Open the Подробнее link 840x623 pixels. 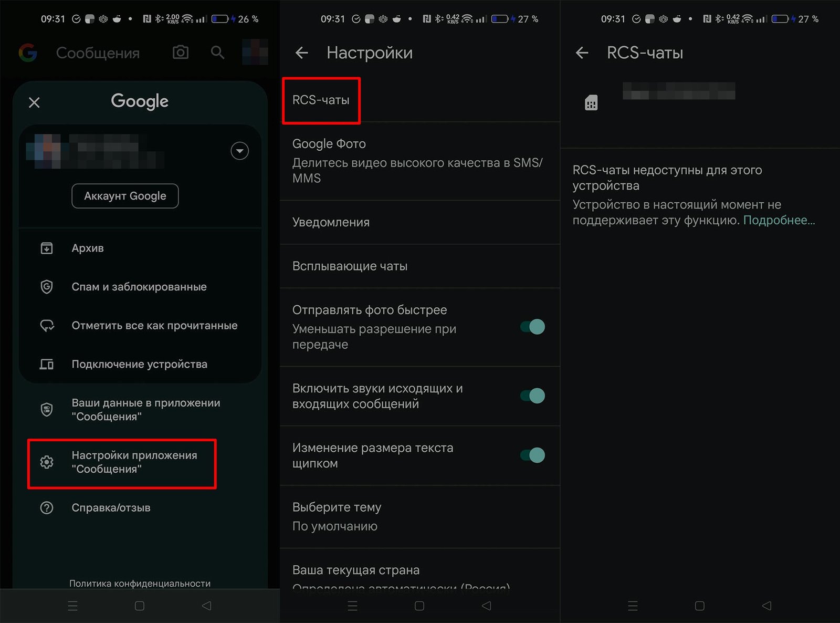779,220
